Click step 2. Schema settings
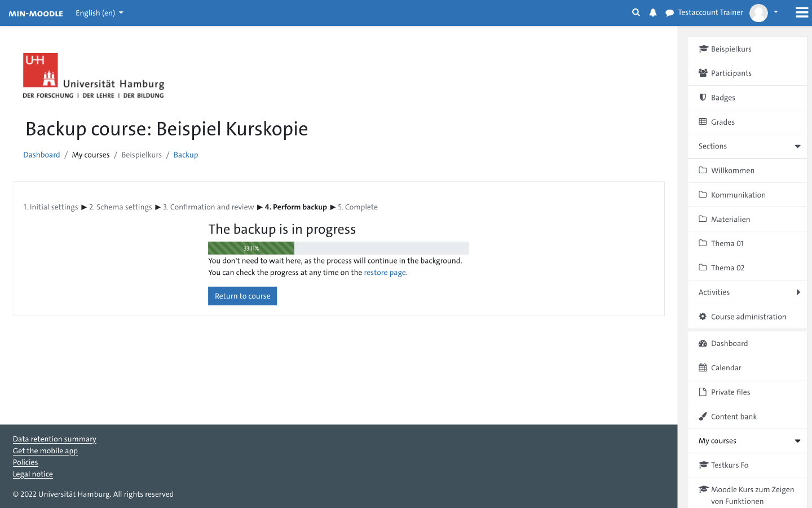 pos(121,207)
